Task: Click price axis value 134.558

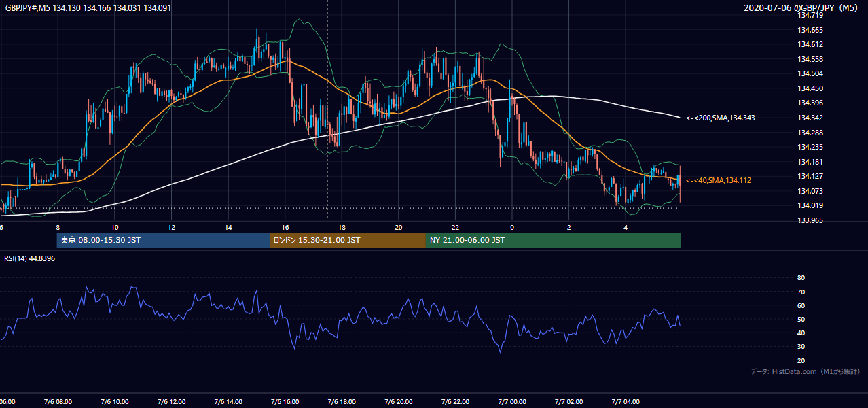Action: pos(810,59)
